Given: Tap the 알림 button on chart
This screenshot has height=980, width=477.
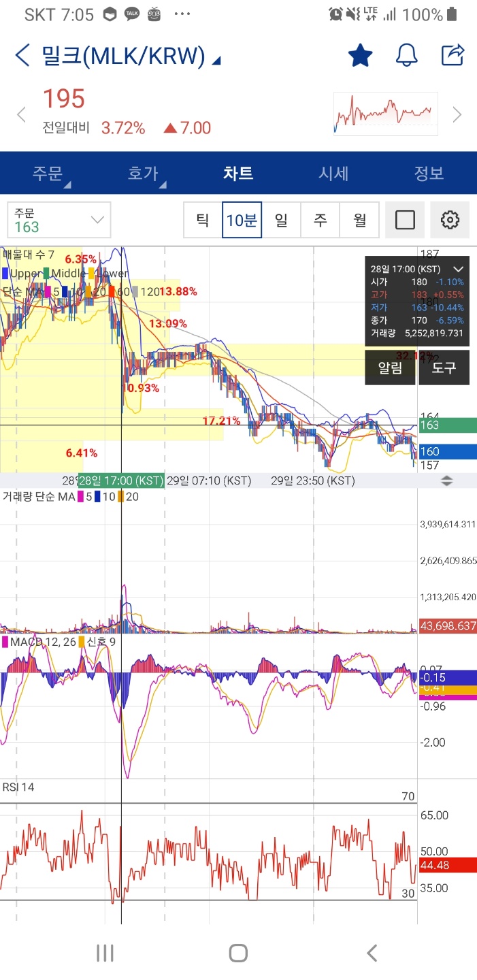Looking at the screenshot, I should pyautogui.click(x=390, y=367).
